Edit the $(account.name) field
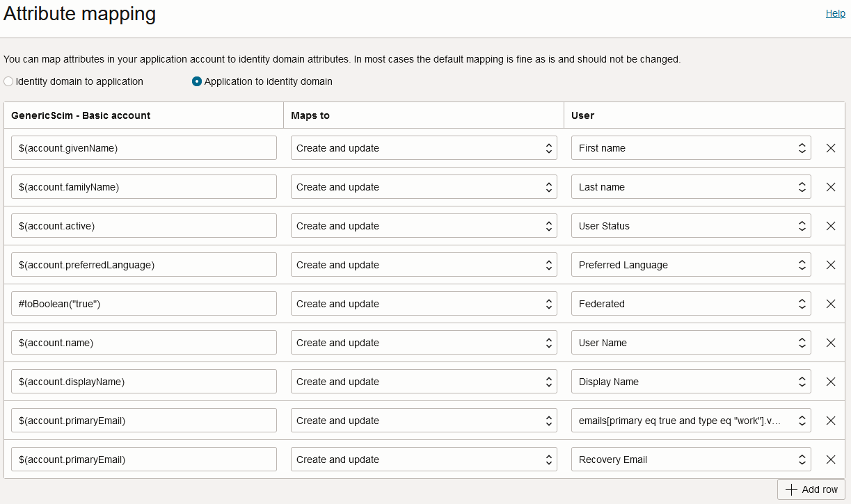The height and width of the screenshot is (504, 851). coord(144,343)
